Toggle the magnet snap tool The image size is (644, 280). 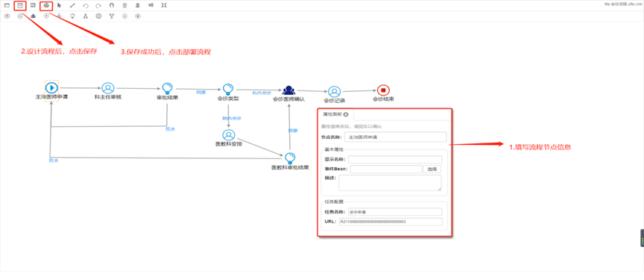pos(112,5)
